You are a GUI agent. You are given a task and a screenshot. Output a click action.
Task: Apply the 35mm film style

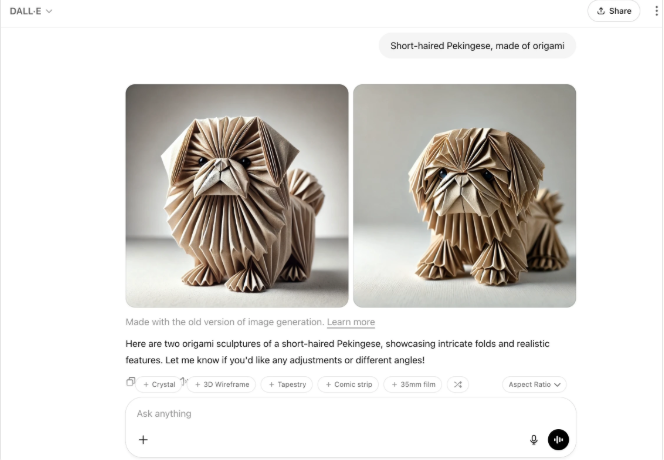click(x=413, y=385)
